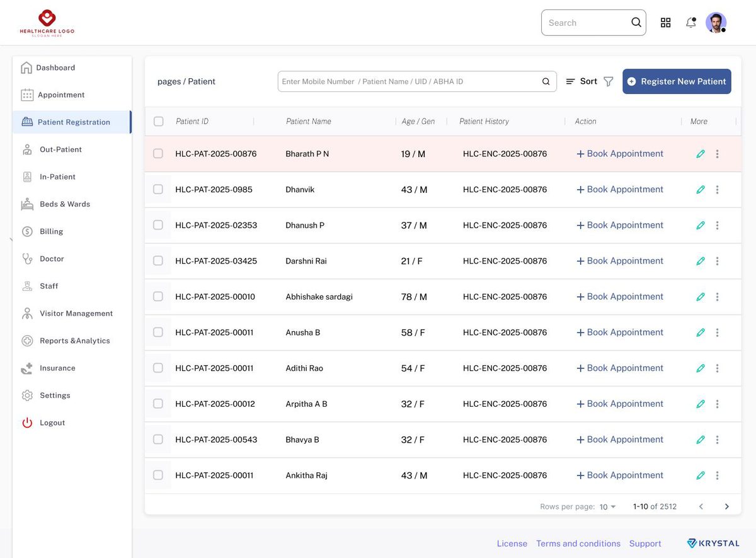This screenshot has width=756, height=558.
Task: Edit patient Dhanvik with the pencil icon
Action: click(x=701, y=190)
